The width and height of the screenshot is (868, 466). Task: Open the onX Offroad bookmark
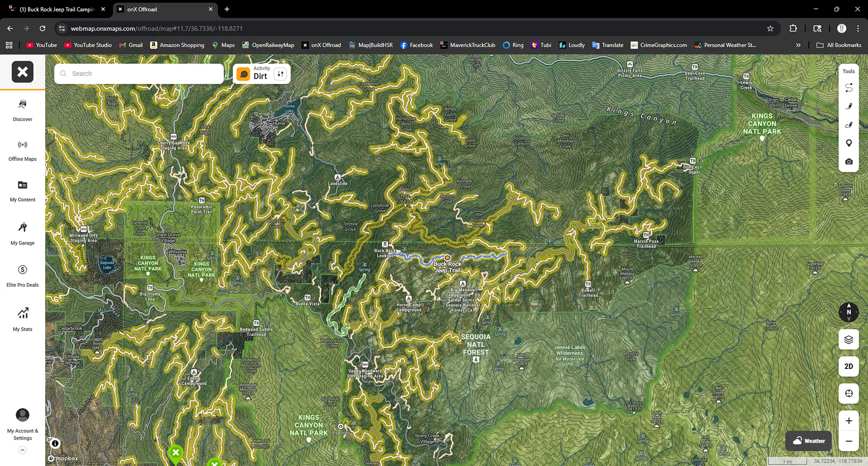(x=322, y=45)
